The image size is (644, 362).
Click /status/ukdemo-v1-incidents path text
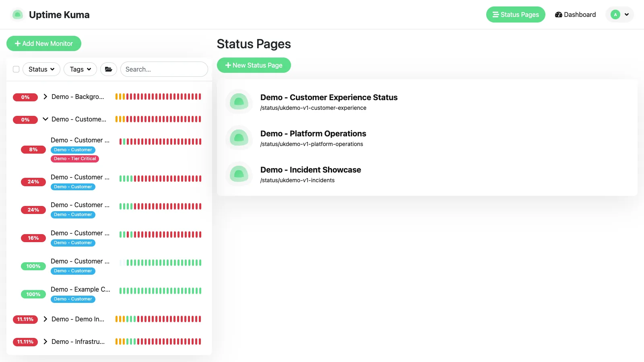point(297,180)
